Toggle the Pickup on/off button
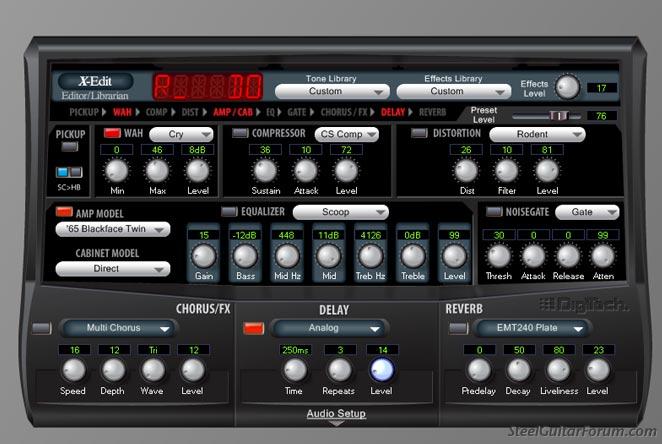The width and height of the screenshot is (662, 444). [x=70, y=147]
